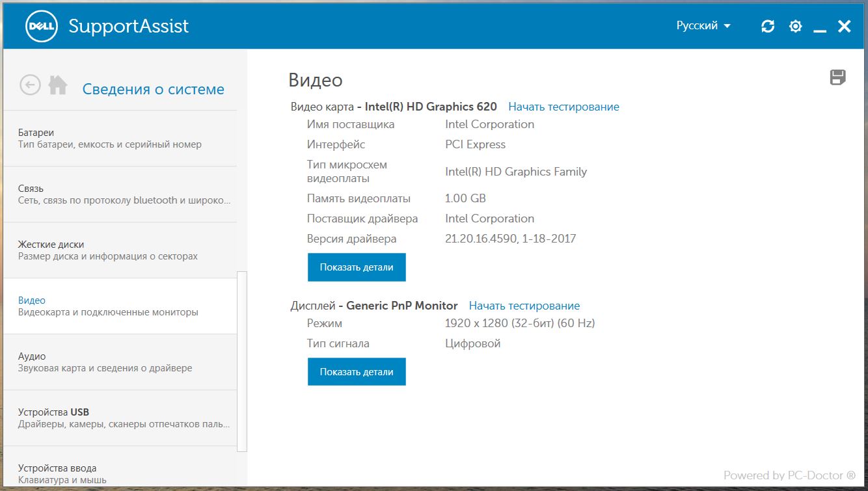Click the Сведения о системе heading link
Image resolution: width=868 pixels, height=491 pixels.
154,90
